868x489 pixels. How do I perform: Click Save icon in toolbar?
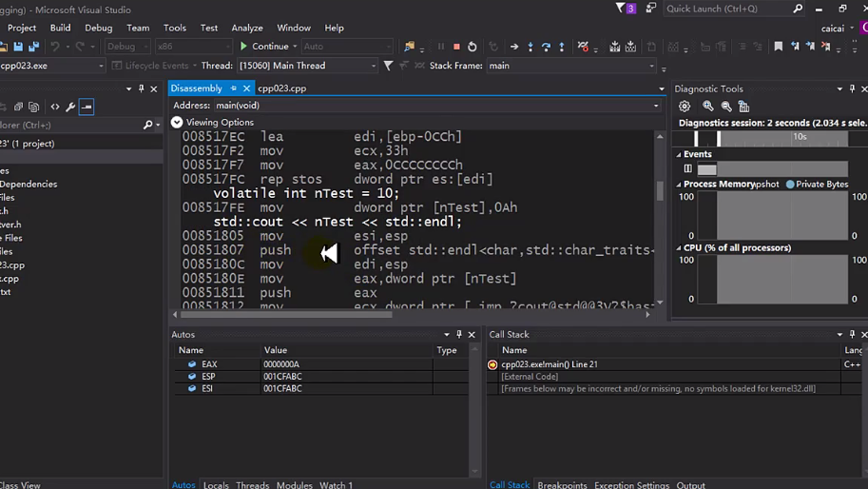pos(18,47)
